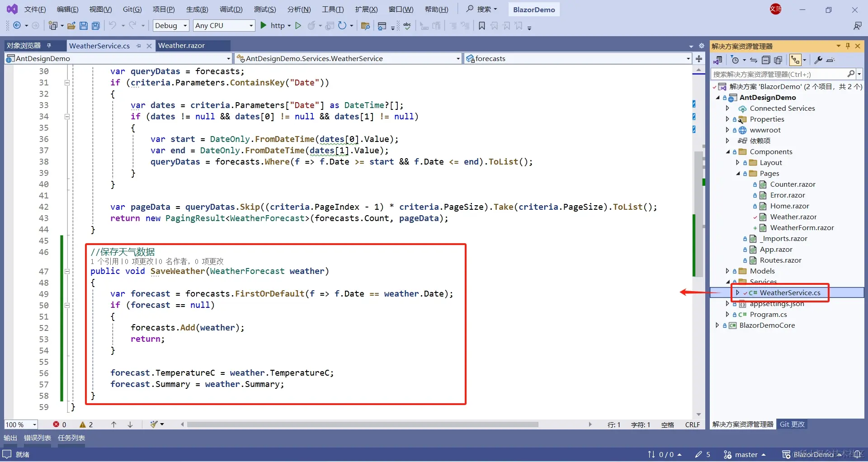Expand the BlazorDemoCore project node
The width and height of the screenshot is (868, 462).
717,325
